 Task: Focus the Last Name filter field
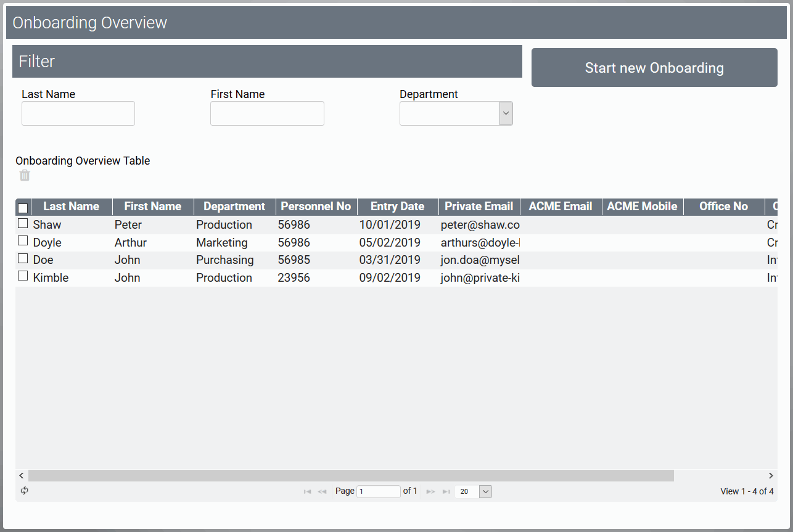coord(78,113)
